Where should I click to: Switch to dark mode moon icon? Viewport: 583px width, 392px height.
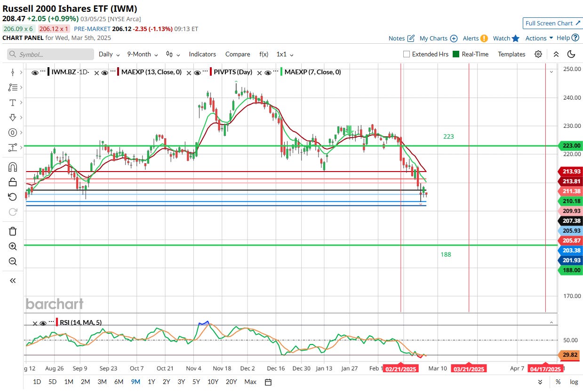pyautogui.click(x=571, y=54)
